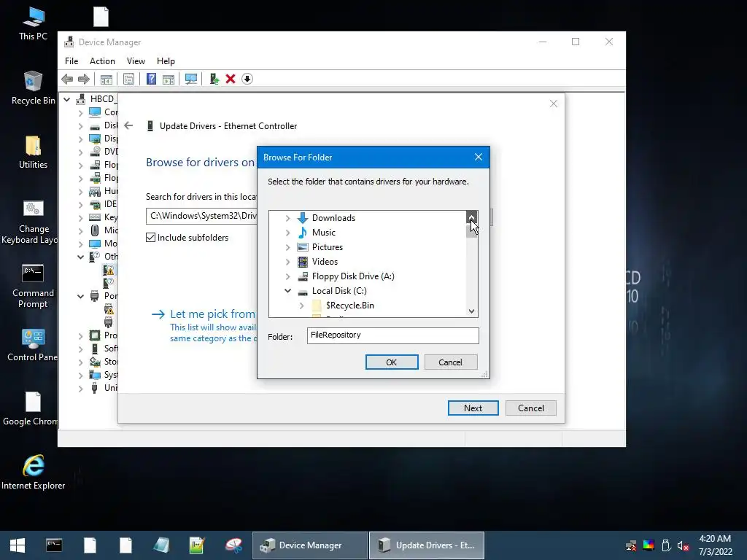This screenshot has height=560, width=747.
Task: Select Local Disk (C:) in tree
Action: (x=339, y=291)
